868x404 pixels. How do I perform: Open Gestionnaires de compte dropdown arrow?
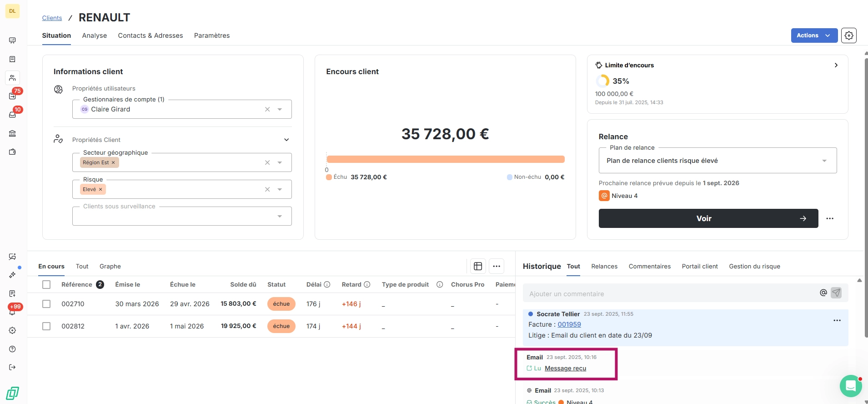[280, 109]
